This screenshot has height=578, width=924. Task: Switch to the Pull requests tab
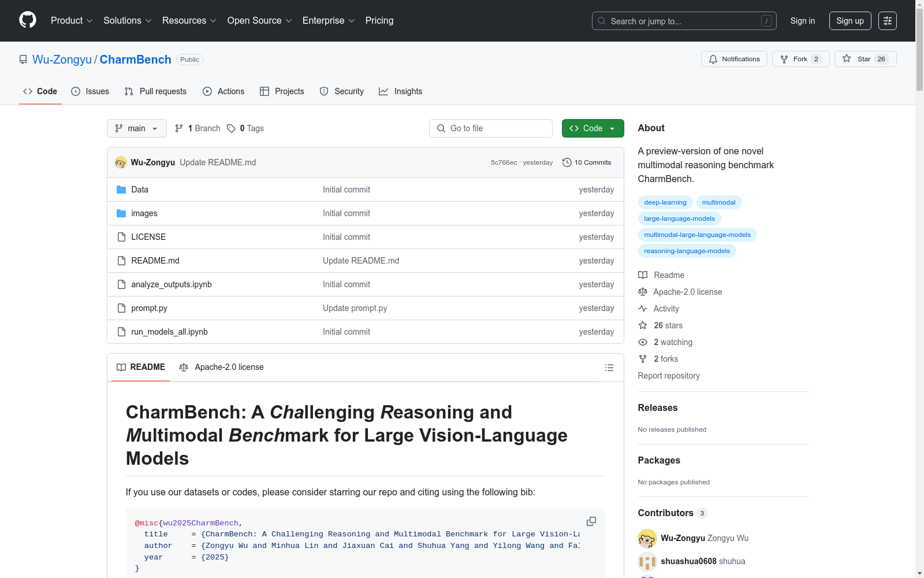click(x=155, y=91)
